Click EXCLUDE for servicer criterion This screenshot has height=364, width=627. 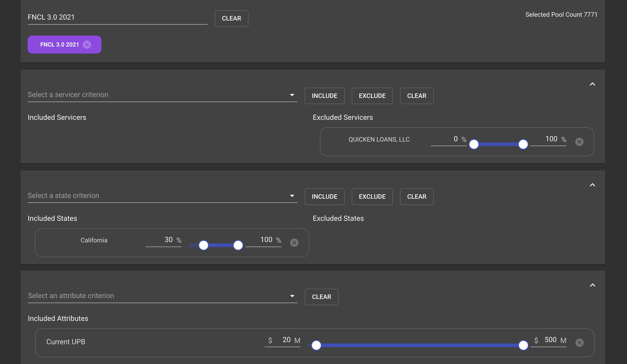pyautogui.click(x=372, y=96)
